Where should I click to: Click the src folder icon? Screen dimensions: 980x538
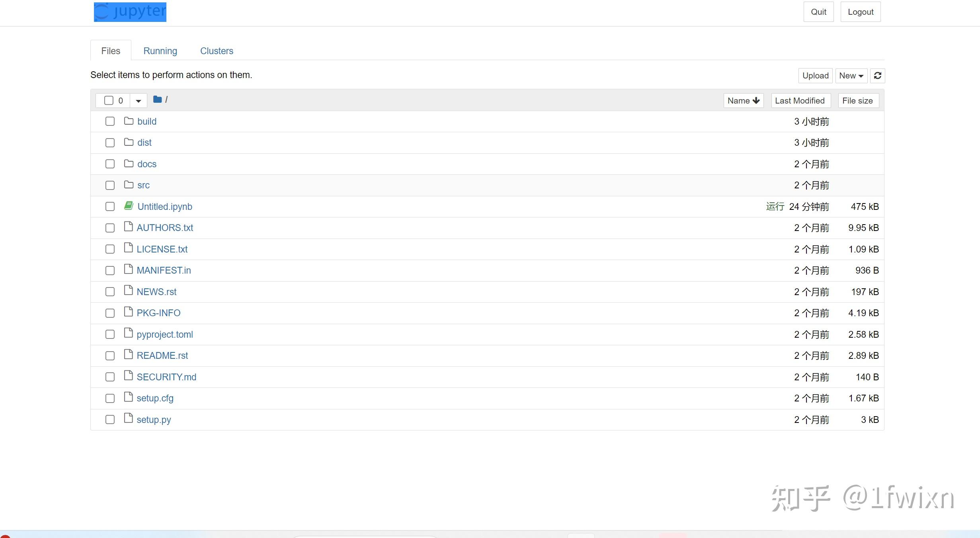point(129,185)
